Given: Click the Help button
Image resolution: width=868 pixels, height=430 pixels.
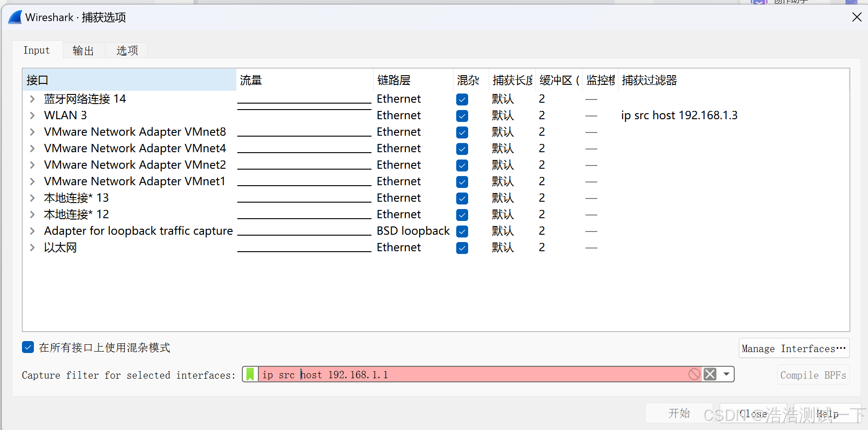Looking at the screenshot, I should tap(827, 413).
